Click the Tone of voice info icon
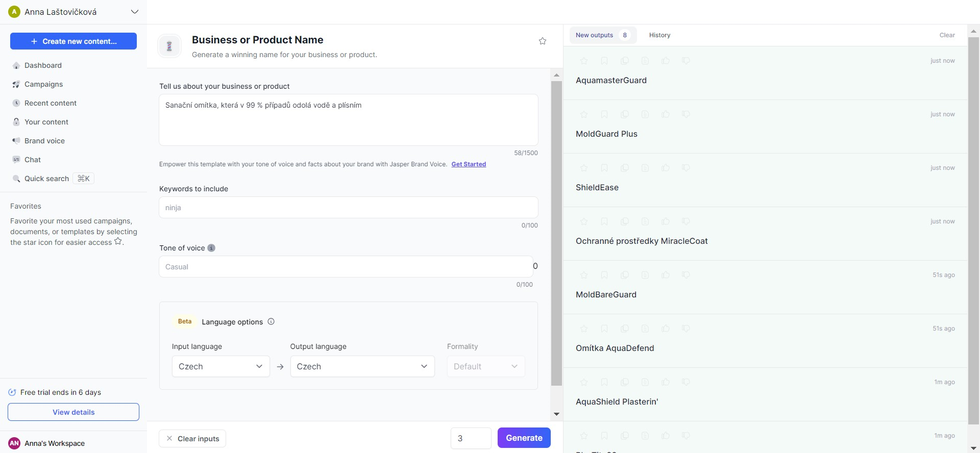Viewport: 980px width, 453px height. coord(211,248)
